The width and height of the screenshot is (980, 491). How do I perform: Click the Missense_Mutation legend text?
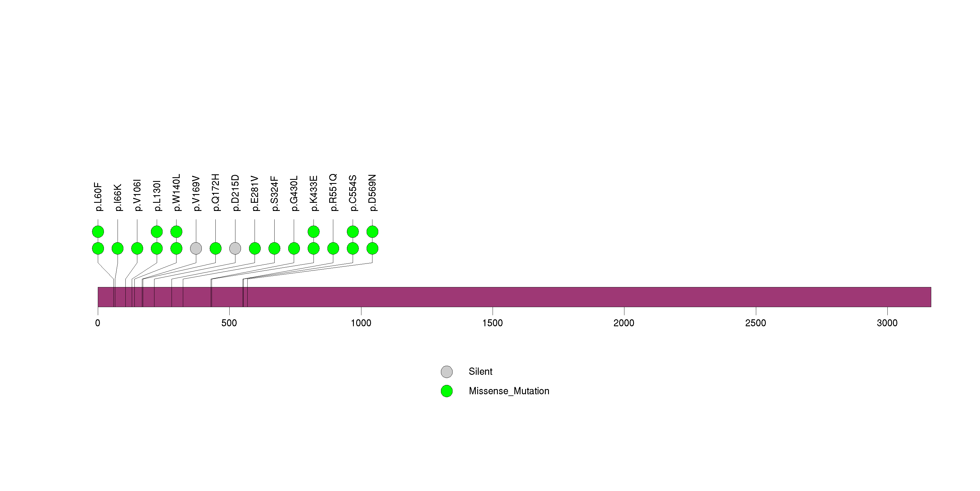[509, 391]
